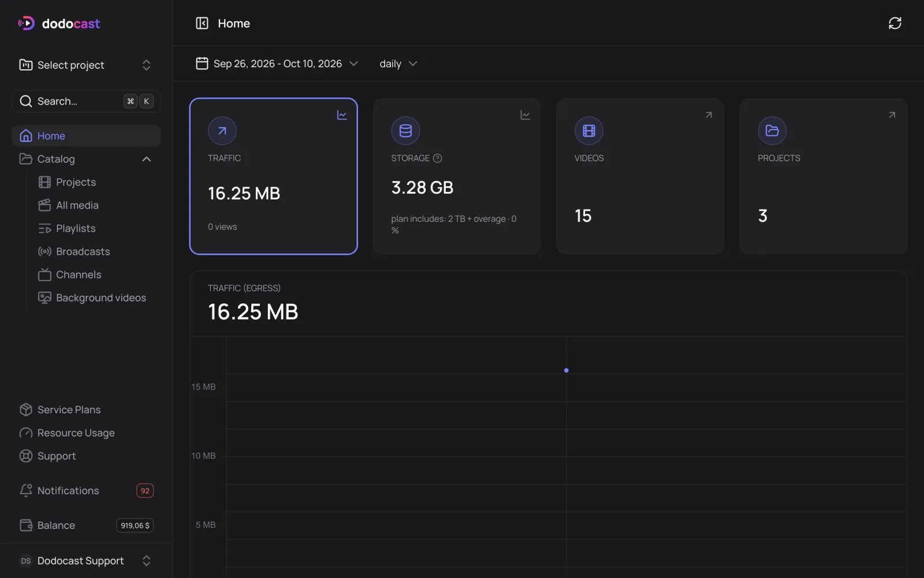This screenshot has width=924, height=578.
Task: Open the date range Sep 26 - Oct 10 dropdown
Action: pyautogui.click(x=277, y=64)
